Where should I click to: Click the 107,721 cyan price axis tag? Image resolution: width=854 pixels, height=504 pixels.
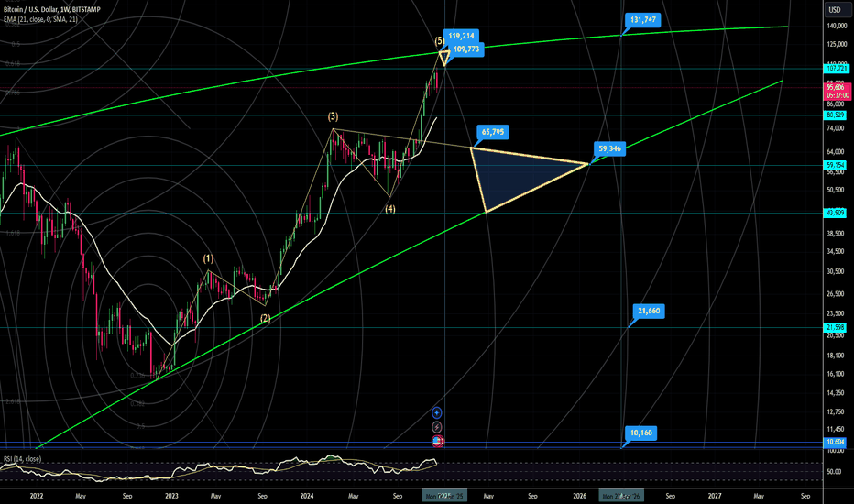[x=835, y=69]
